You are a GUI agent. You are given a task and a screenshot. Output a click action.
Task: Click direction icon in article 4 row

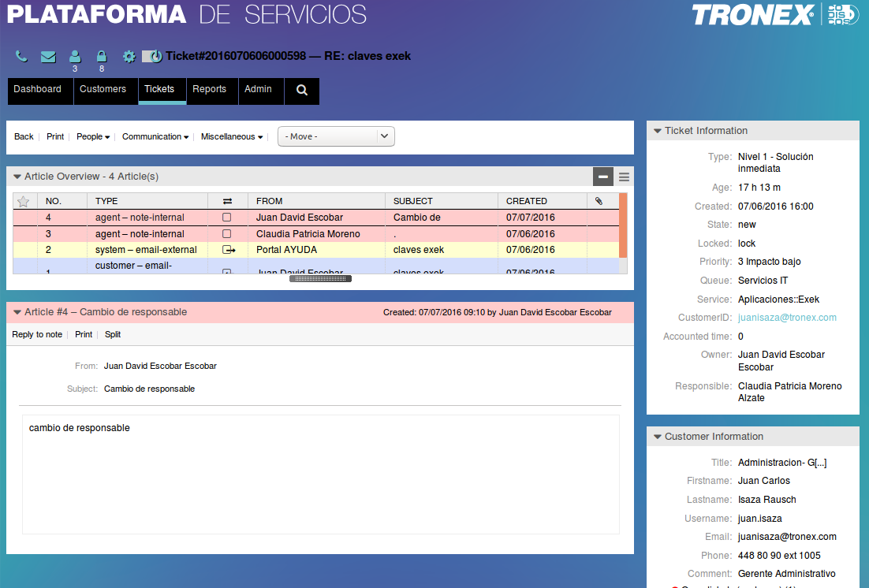pos(226,218)
